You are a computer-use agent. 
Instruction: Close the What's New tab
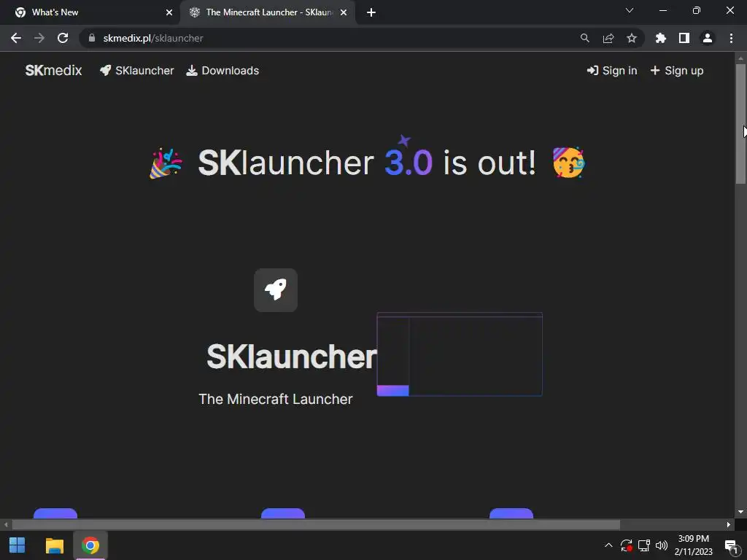[169, 12]
